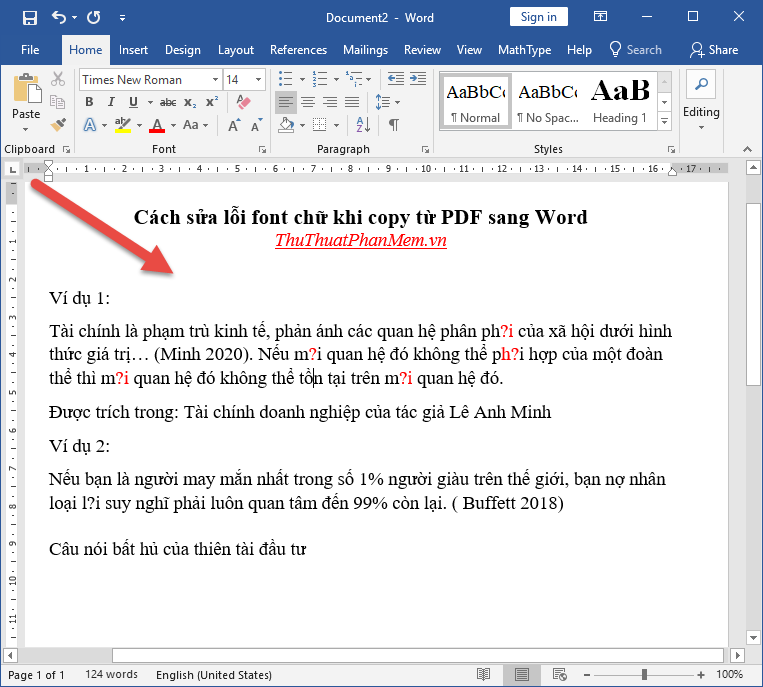Click the Paste clipboard icon
Image resolution: width=763 pixels, height=687 pixels.
coord(27,88)
